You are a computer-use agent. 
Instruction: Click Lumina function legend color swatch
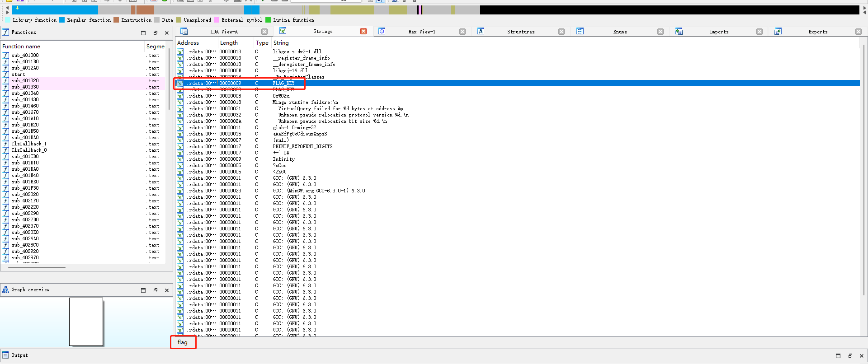(x=268, y=20)
